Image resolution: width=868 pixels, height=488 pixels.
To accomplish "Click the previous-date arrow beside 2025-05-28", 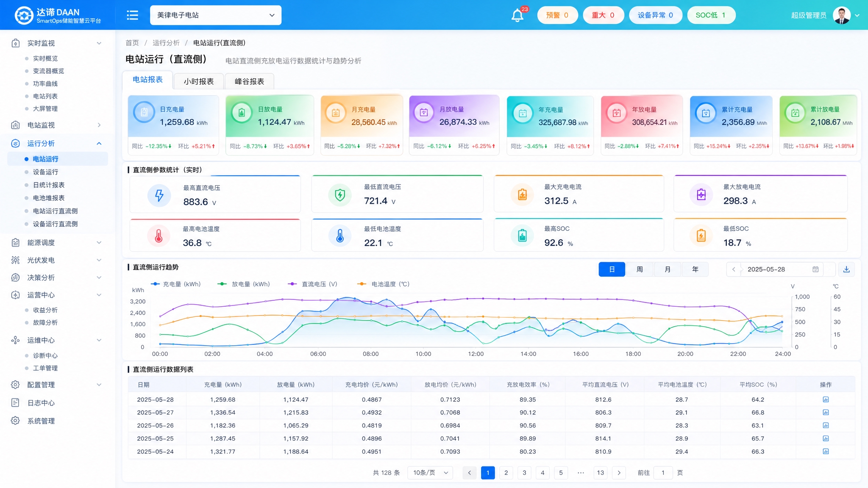I will 734,269.
